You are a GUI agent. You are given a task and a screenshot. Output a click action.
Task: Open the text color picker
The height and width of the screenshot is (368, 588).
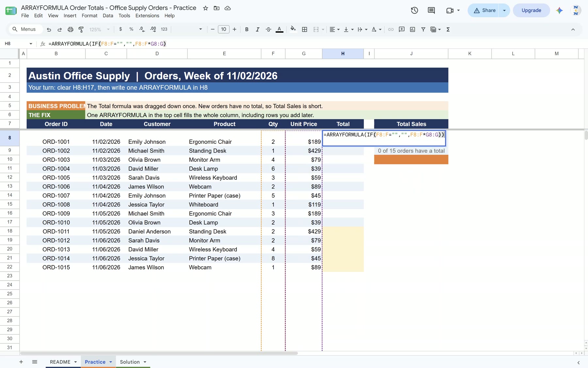coord(279,29)
